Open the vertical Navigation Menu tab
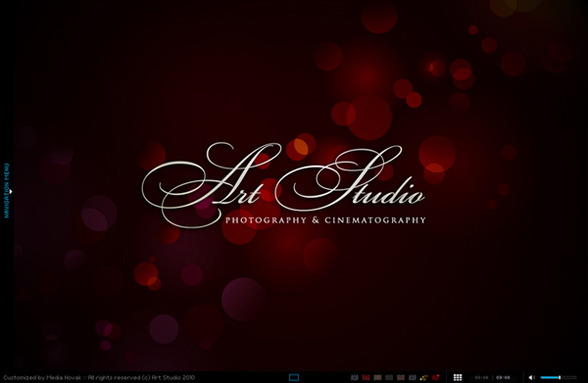Viewport: 588px width, 383px height. [7, 190]
